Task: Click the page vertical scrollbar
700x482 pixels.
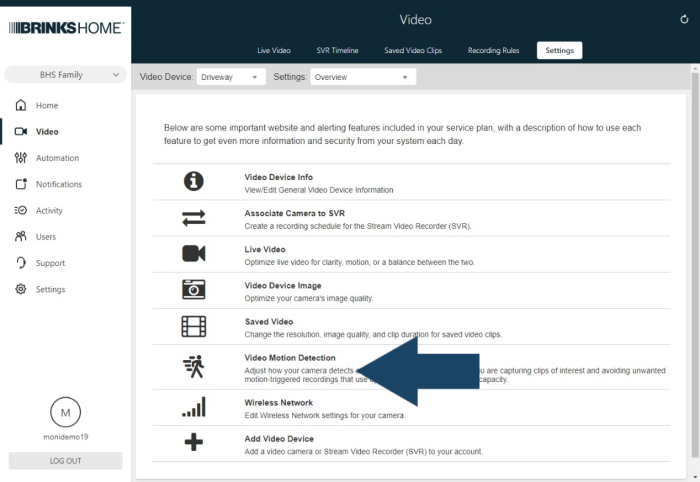Action: 695,265
